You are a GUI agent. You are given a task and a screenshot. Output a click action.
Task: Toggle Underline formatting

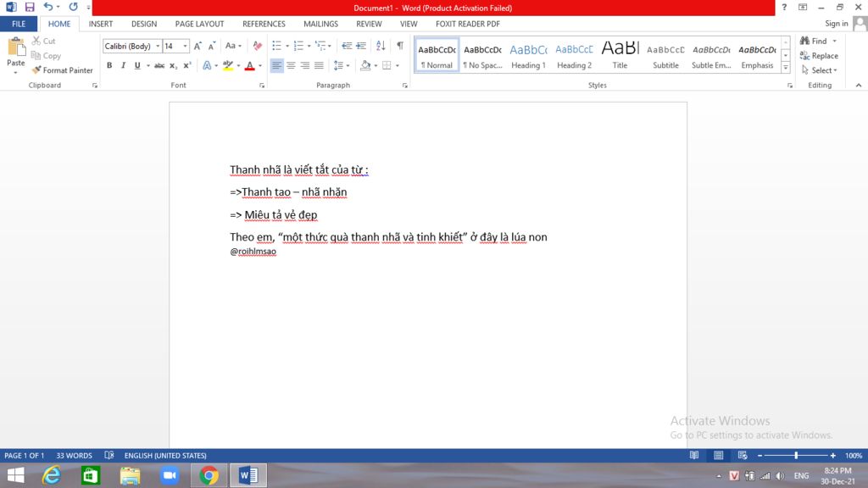point(137,65)
